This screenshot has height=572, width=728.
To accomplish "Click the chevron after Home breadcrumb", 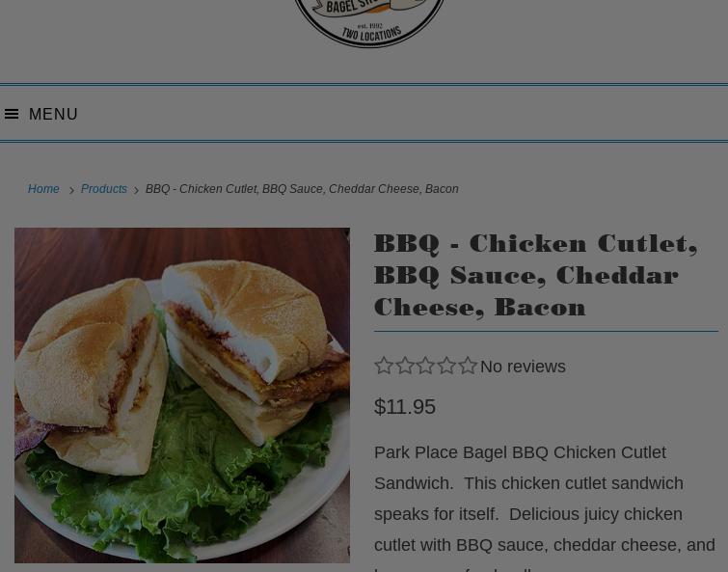I will pos(71,190).
